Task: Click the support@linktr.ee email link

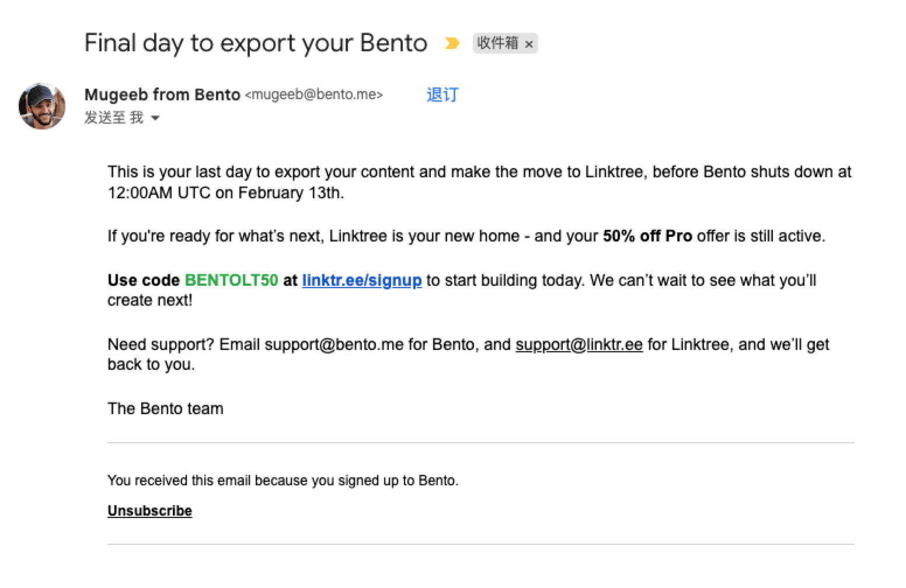Action: [579, 344]
